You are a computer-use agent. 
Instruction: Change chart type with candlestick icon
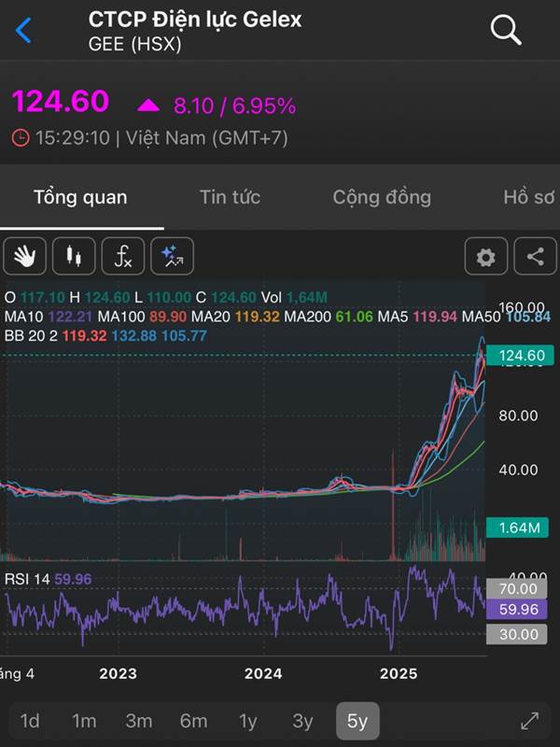(x=74, y=256)
